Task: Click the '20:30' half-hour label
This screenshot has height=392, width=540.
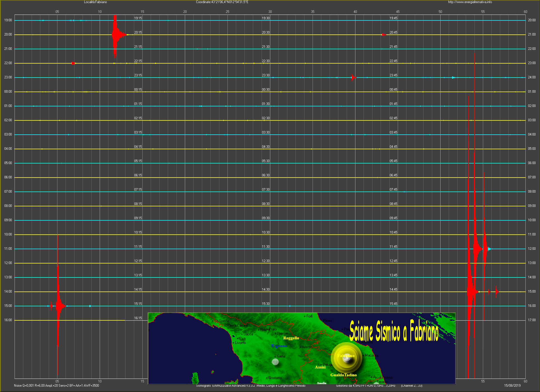Action: click(x=266, y=32)
